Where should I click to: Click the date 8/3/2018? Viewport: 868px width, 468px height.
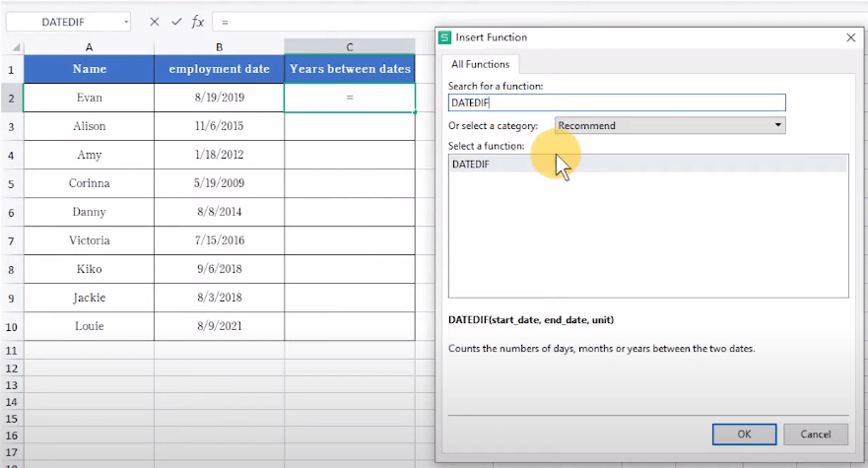click(x=219, y=298)
